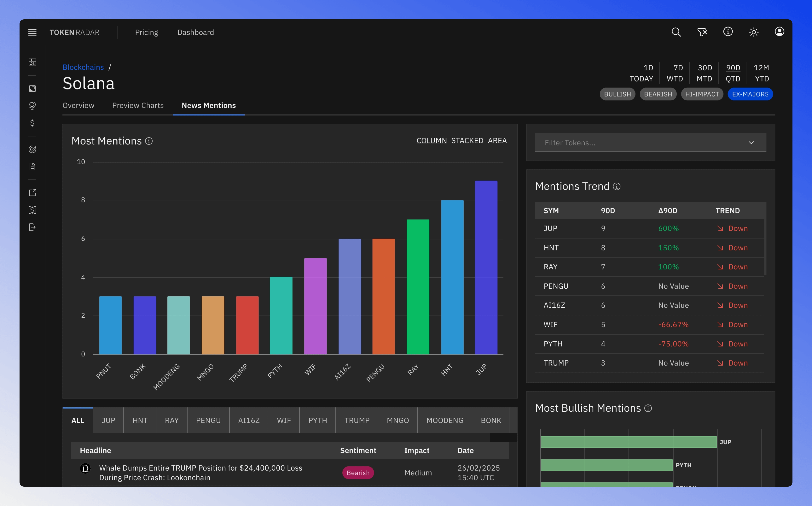The image size is (812, 506).
Task: Click the dashboard grid sidebar icon
Action: coord(32,62)
